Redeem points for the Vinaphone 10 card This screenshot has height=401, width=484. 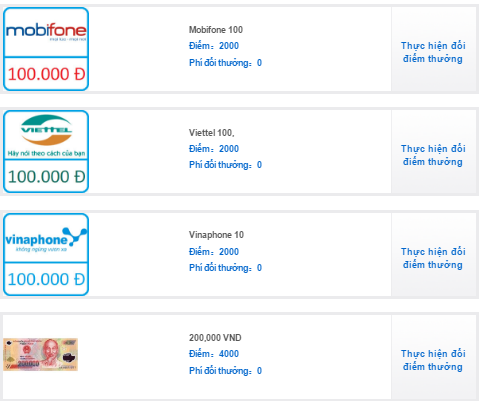[433, 258]
